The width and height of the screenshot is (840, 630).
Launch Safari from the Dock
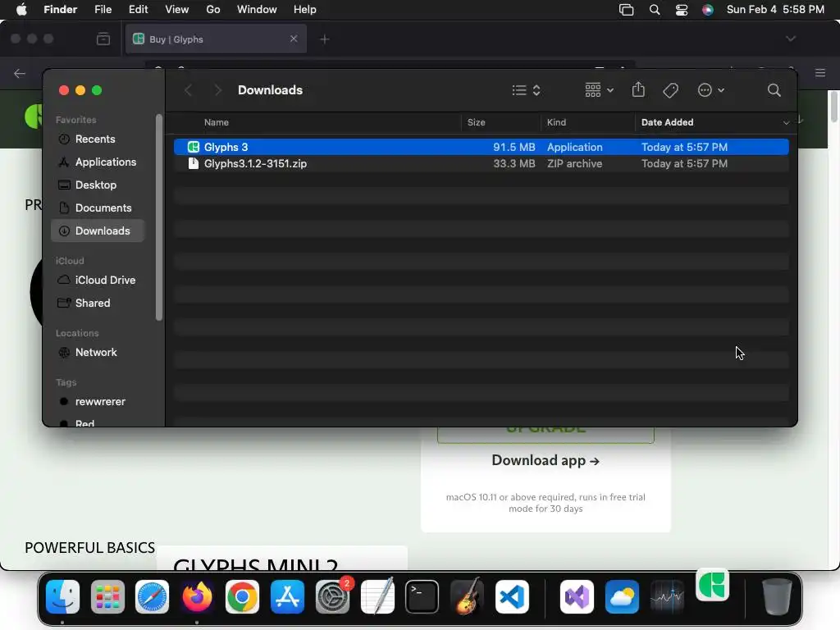(x=152, y=597)
